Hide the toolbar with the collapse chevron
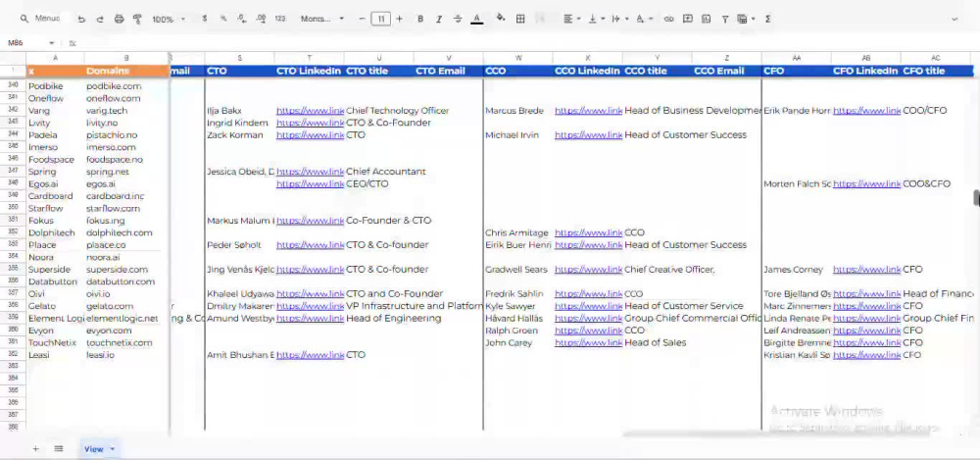The image size is (980, 460). click(x=955, y=19)
